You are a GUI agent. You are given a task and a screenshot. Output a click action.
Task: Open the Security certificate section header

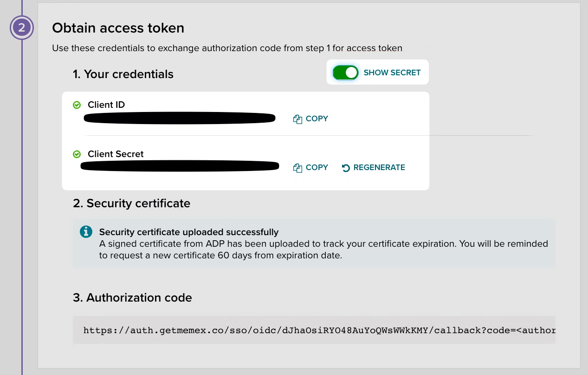coord(131,204)
